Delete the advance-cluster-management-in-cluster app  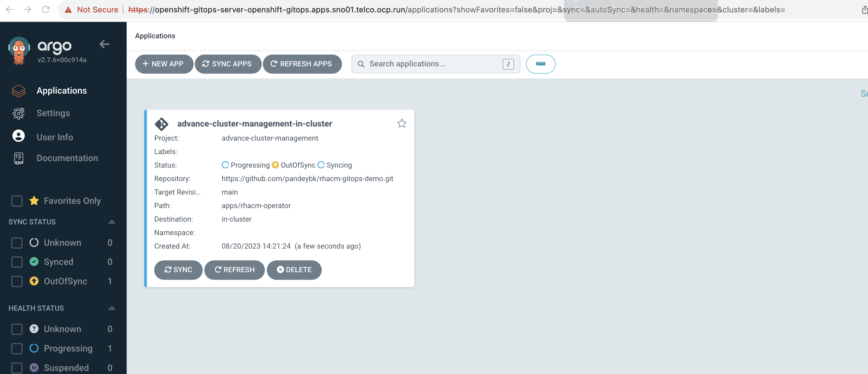294,270
